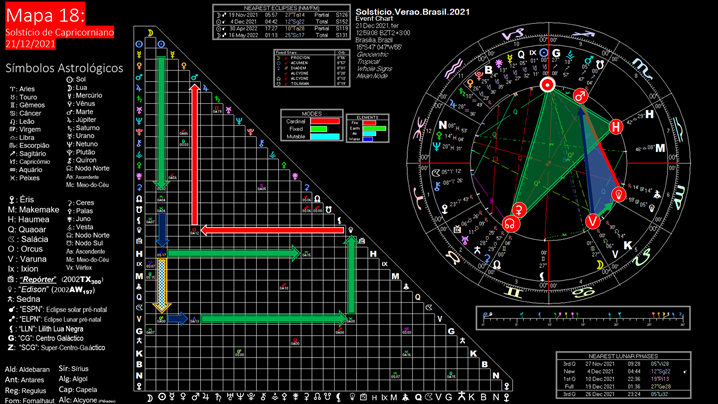The height and width of the screenshot is (404, 718).
Task: Click the Capricorn glyph at the wheel top
Action: [512, 34]
